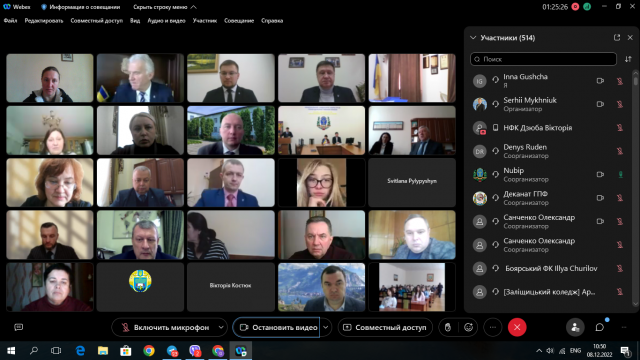Toggle Nubip's green microphone icon
Image resolution: width=640 pixels, height=360 pixels.
click(x=620, y=175)
